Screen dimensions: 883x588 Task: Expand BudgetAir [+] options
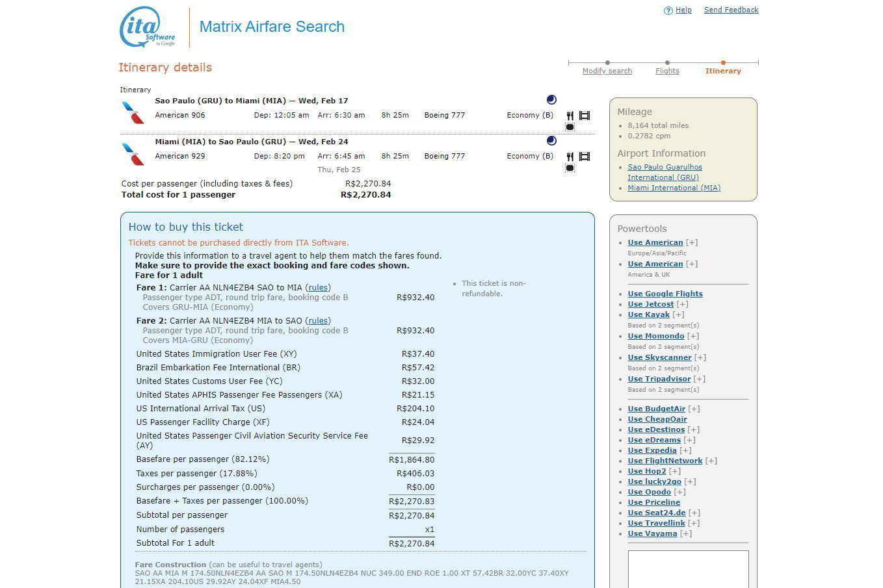coord(694,409)
